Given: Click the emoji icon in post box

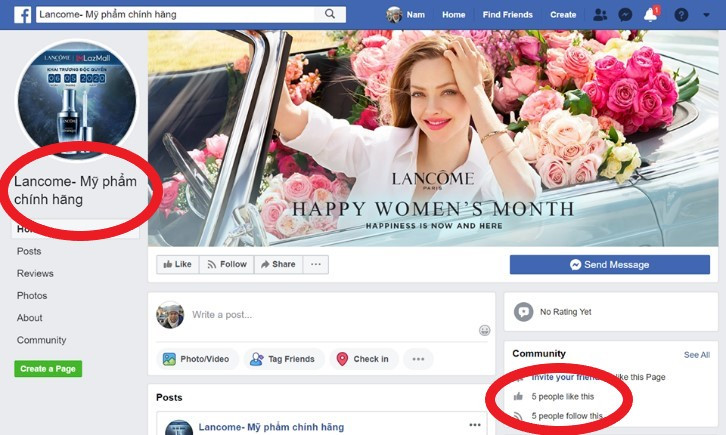Looking at the screenshot, I should (485, 330).
